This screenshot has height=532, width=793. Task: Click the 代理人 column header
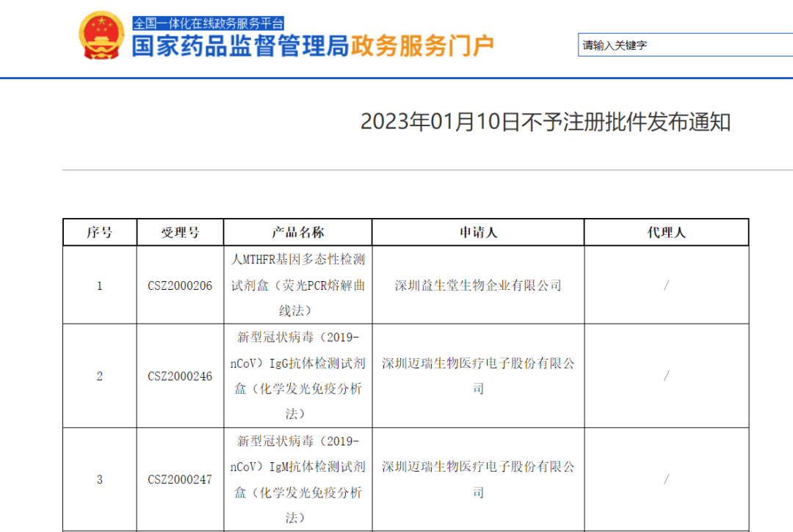tap(666, 233)
